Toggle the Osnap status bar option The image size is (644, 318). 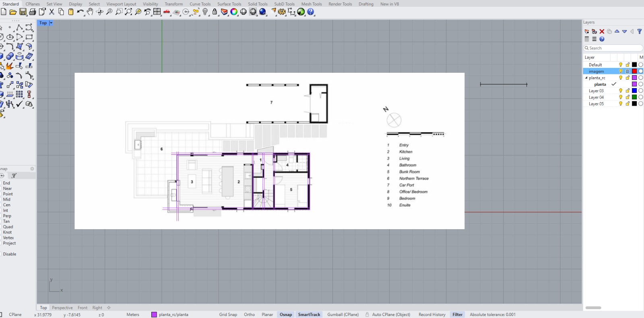point(286,314)
